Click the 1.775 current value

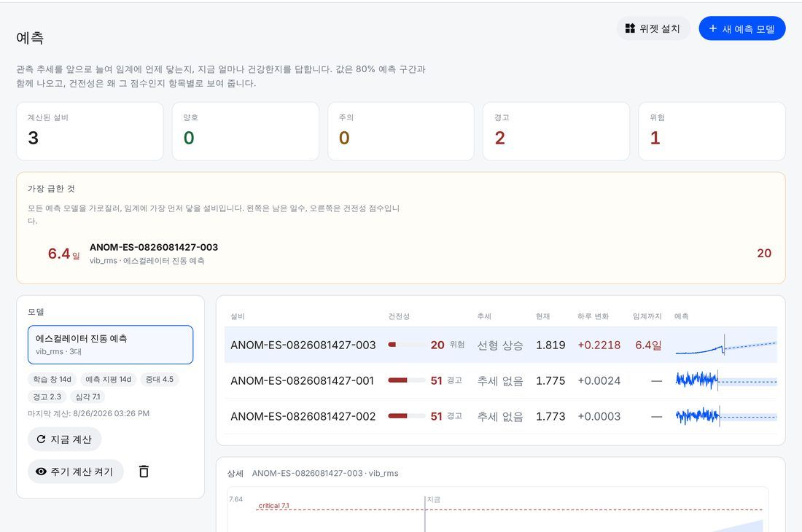coord(550,381)
